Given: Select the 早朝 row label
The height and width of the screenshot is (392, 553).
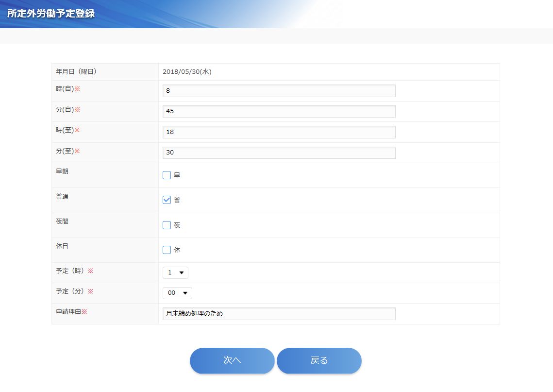Looking at the screenshot, I should click(x=62, y=171).
